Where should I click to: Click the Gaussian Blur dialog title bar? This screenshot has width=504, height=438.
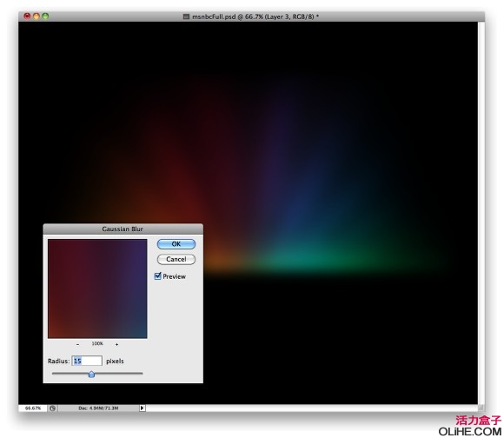(x=123, y=229)
